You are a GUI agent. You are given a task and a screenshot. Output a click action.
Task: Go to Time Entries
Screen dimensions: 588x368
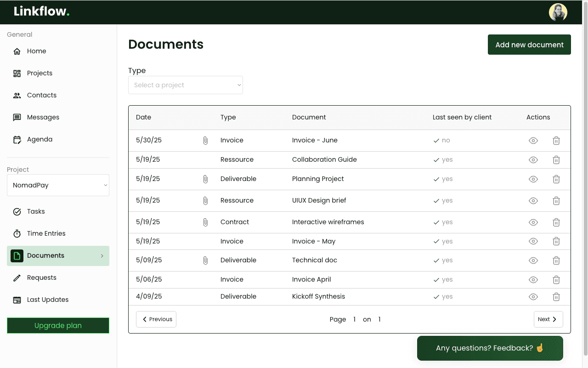pos(58,233)
